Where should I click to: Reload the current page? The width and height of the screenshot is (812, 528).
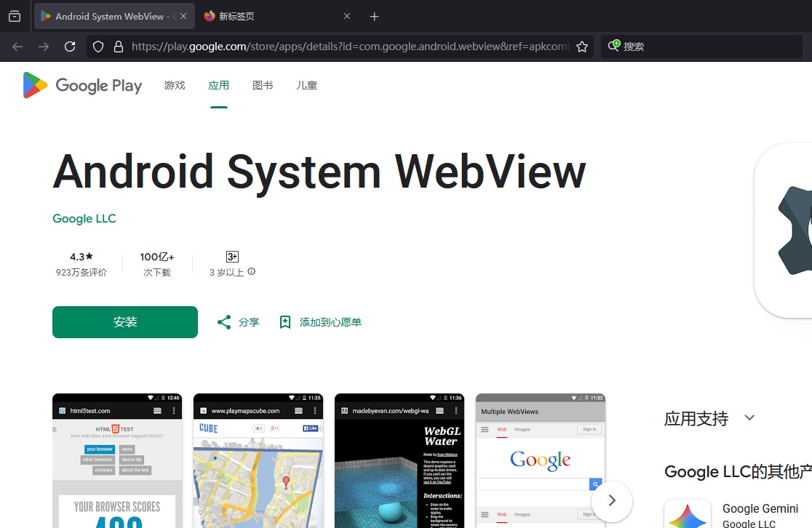click(70, 47)
